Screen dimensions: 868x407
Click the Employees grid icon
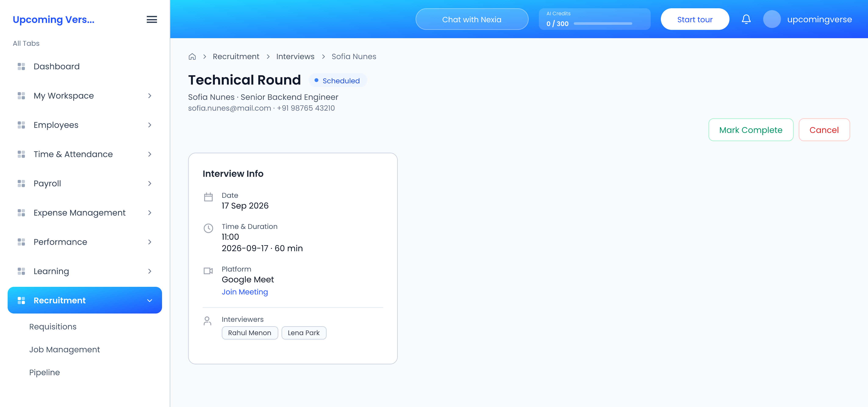tap(21, 125)
